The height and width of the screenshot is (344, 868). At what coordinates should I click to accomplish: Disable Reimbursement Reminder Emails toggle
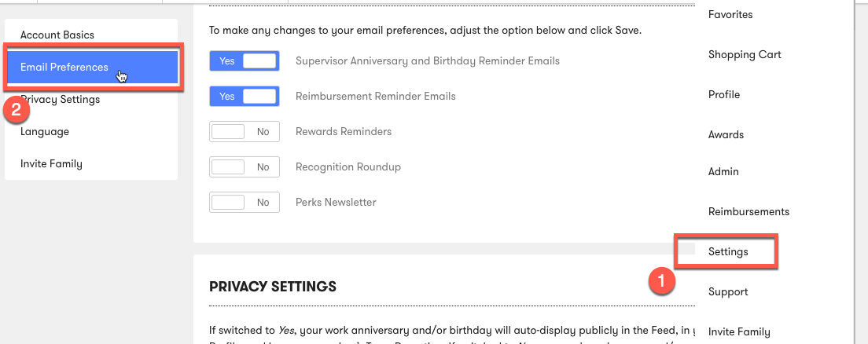point(244,97)
